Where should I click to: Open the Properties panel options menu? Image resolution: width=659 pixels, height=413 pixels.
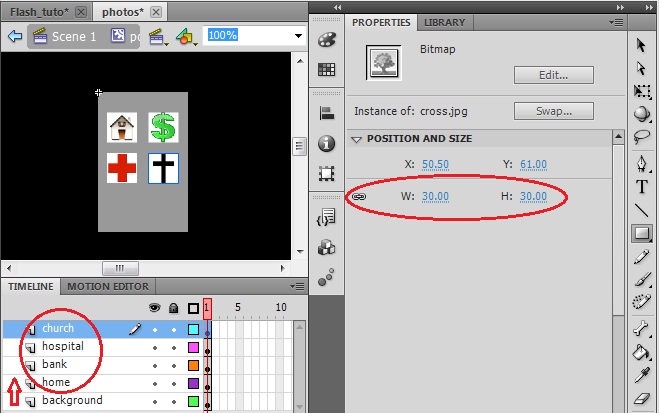coord(617,22)
